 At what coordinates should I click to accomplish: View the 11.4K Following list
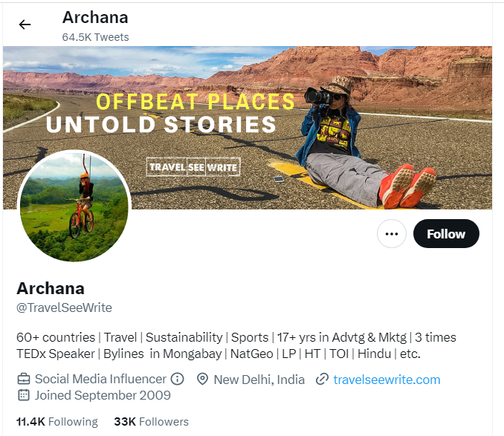[57, 422]
